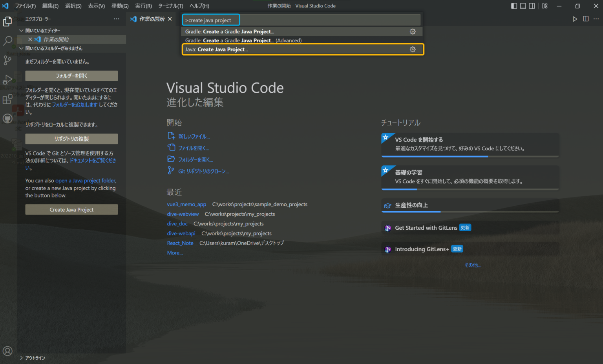
Task: Open the Search view in the activity bar
Action: (x=7, y=41)
